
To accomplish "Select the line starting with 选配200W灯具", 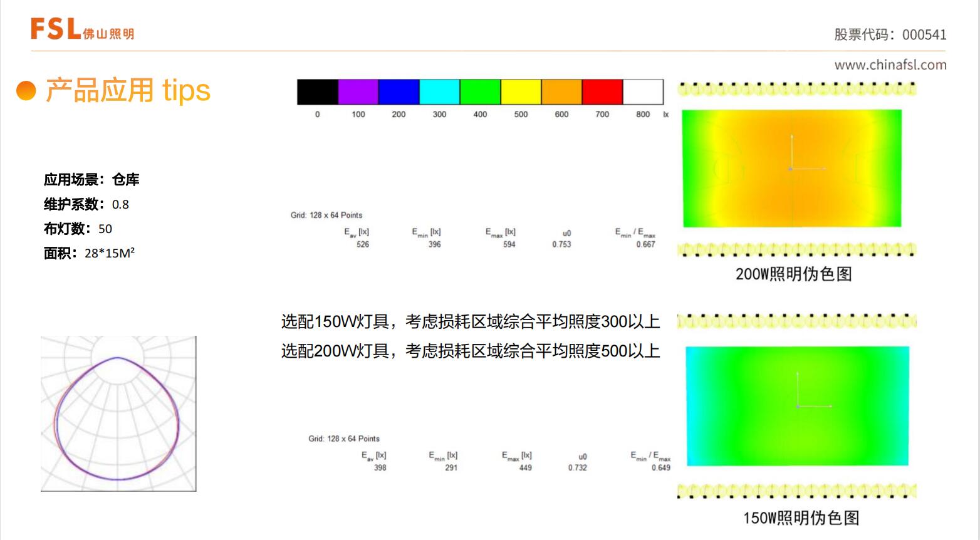I will pos(470,351).
